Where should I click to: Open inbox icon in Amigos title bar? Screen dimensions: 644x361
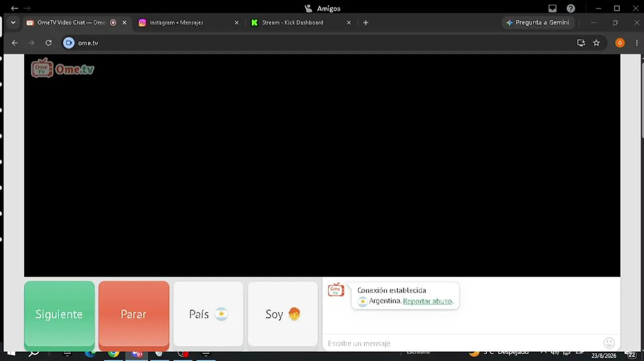[552, 9]
